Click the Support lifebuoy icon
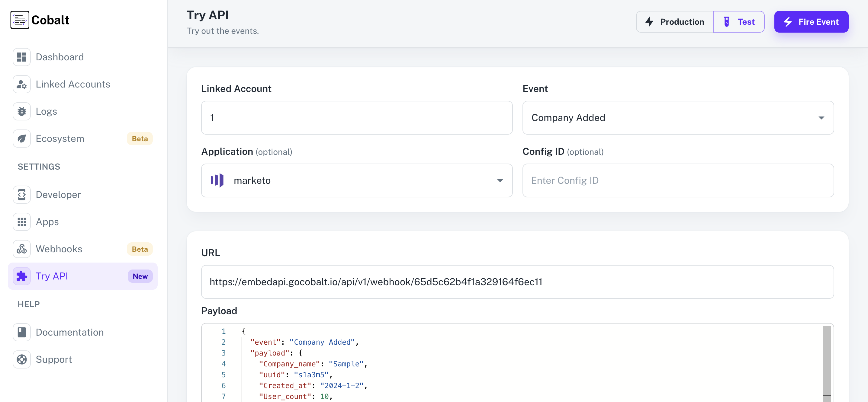 click(x=21, y=359)
